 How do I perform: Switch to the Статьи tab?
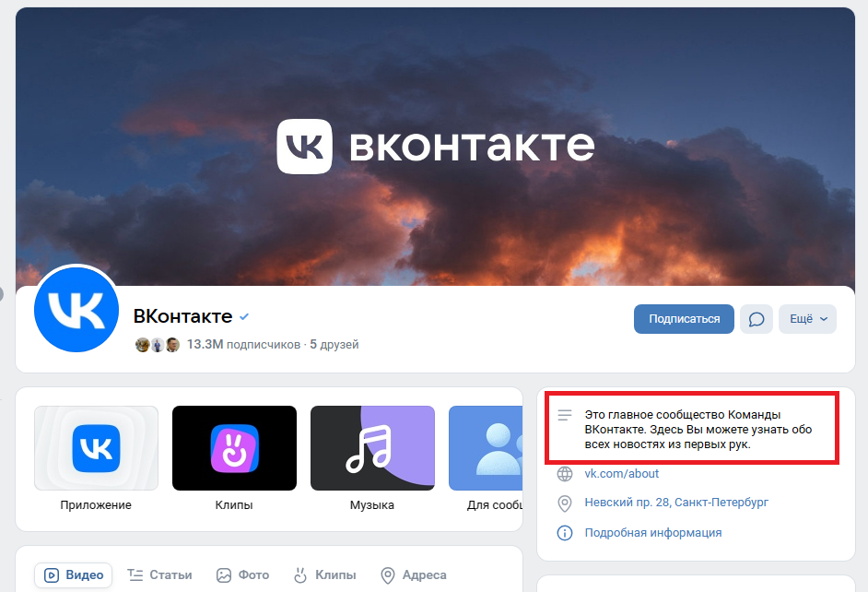tap(159, 575)
